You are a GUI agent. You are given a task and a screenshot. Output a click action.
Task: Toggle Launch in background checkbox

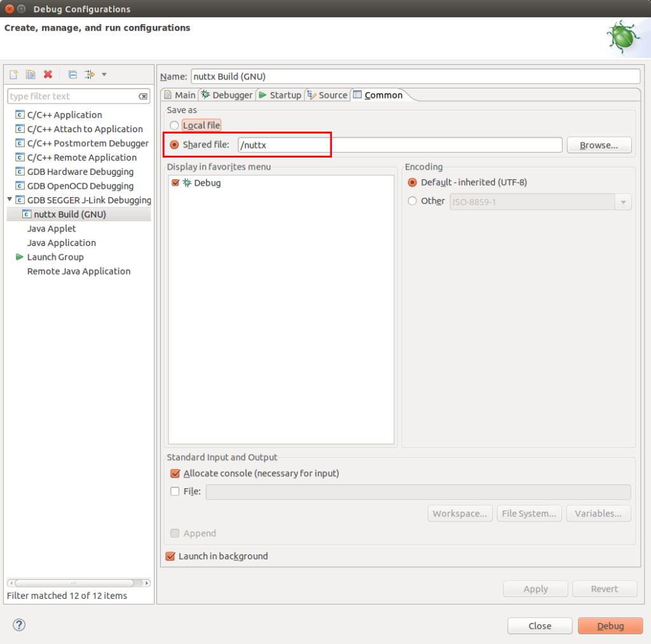pyautogui.click(x=170, y=556)
